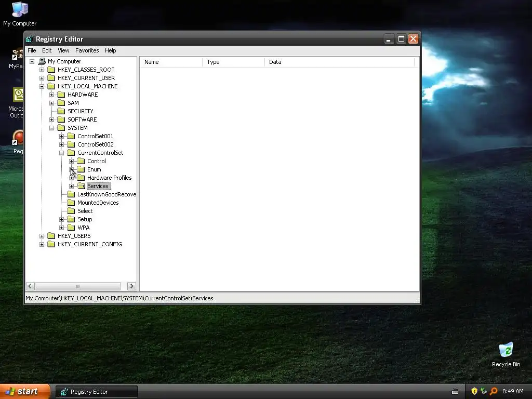Open the Windows Start menu
This screenshot has width=532, height=399.
(25, 392)
